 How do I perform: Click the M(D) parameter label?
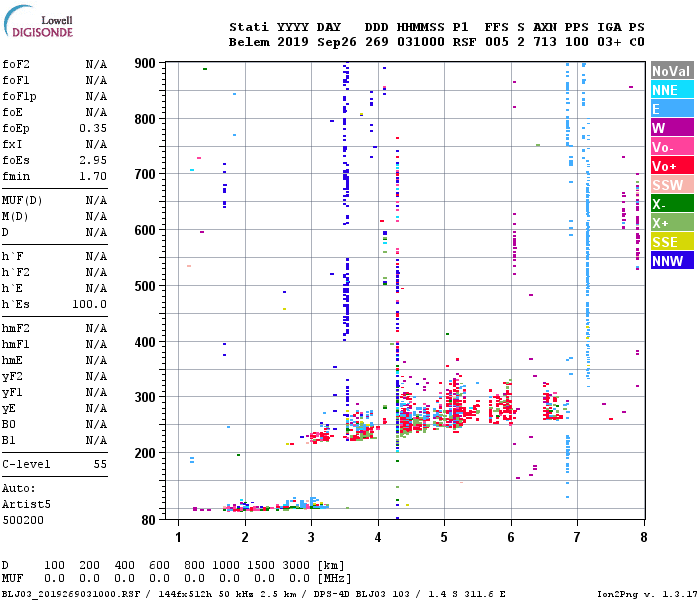[15, 216]
